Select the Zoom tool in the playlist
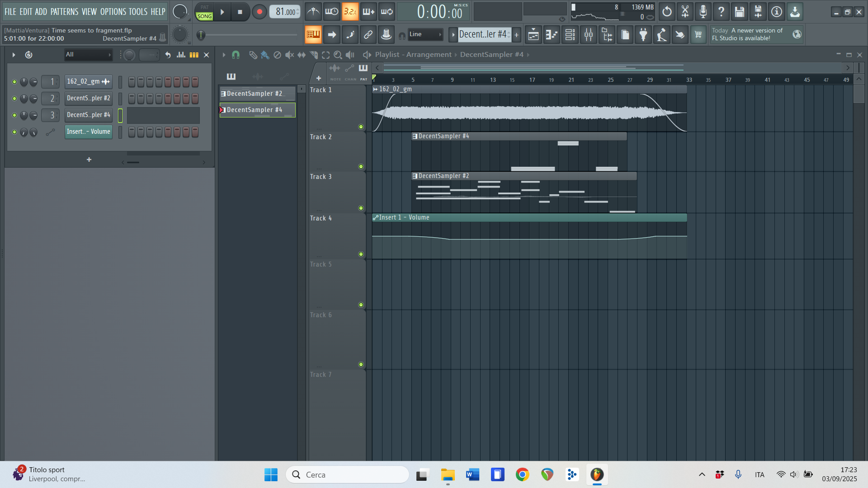The width and height of the screenshot is (868, 488). tap(338, 54)
